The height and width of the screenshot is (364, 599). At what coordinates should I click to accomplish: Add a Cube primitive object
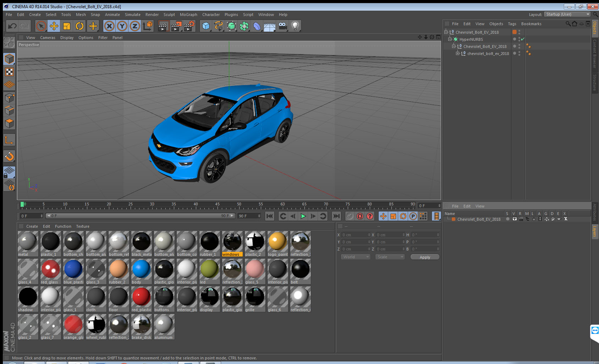coord(206,26)
